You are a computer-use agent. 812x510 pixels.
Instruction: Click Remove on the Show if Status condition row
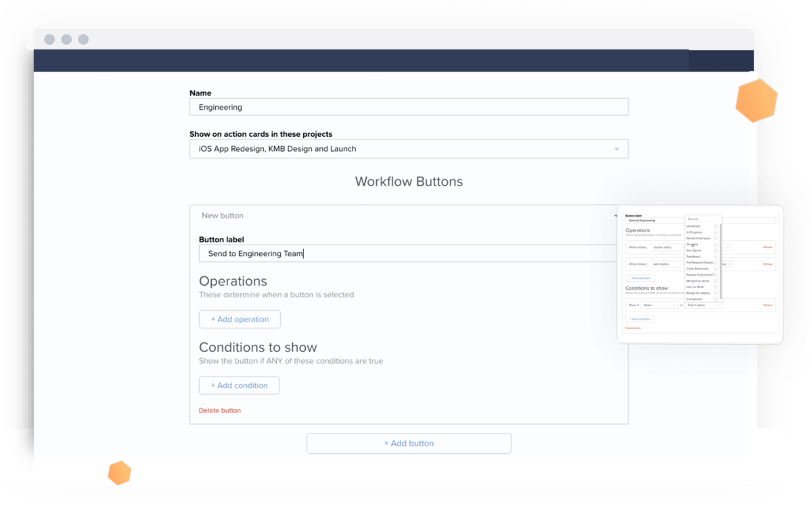click(x=768, y=305)
